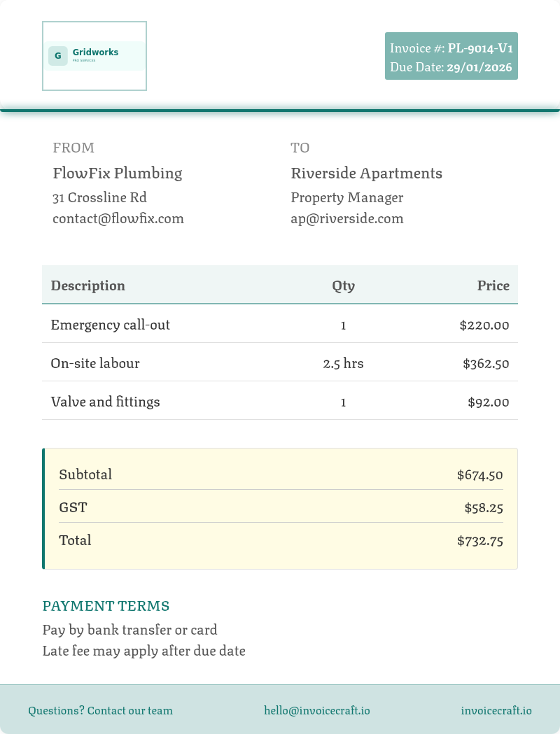The height and width of the screenshot is (734, 560).
Task: Open the contact@flowfix.com email address
Action: [118, 218]
